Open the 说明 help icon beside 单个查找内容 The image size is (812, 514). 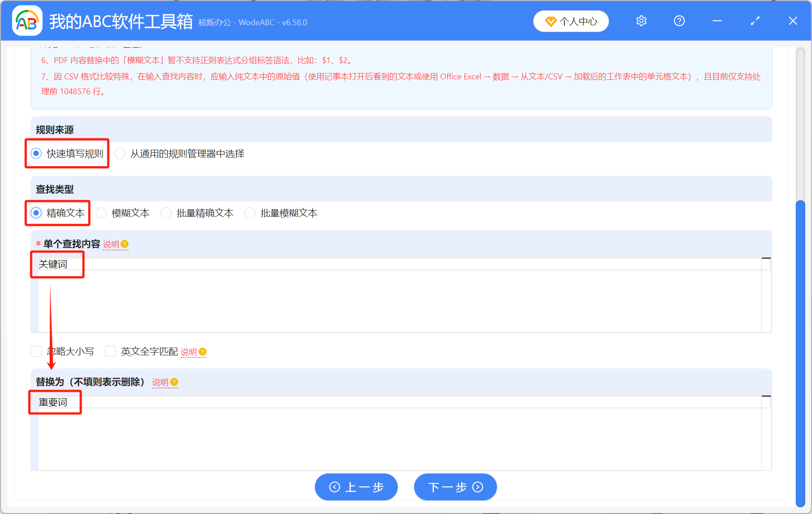[125, 244]
